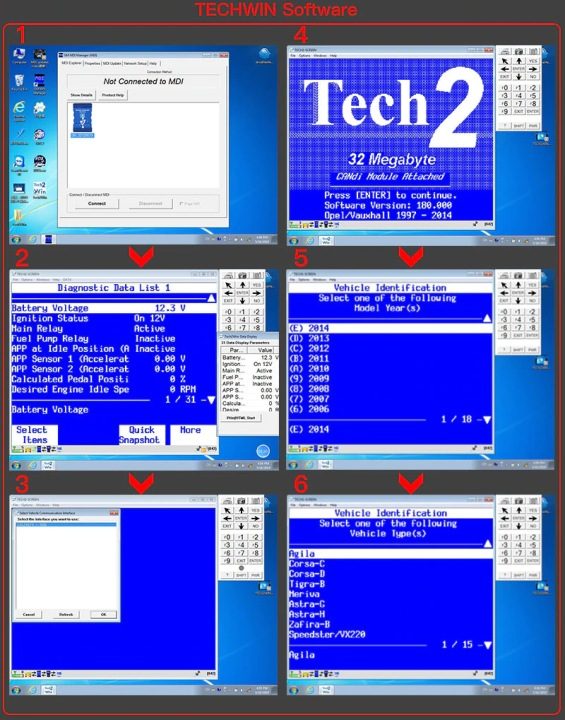Select Ignition Status row in data list

point(113,318)
